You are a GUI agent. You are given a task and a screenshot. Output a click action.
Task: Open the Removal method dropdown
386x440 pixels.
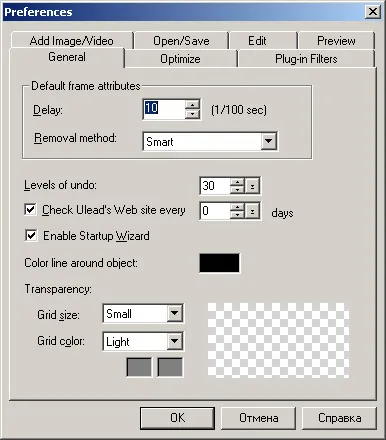pyautogui.click(x=268, y=142)
